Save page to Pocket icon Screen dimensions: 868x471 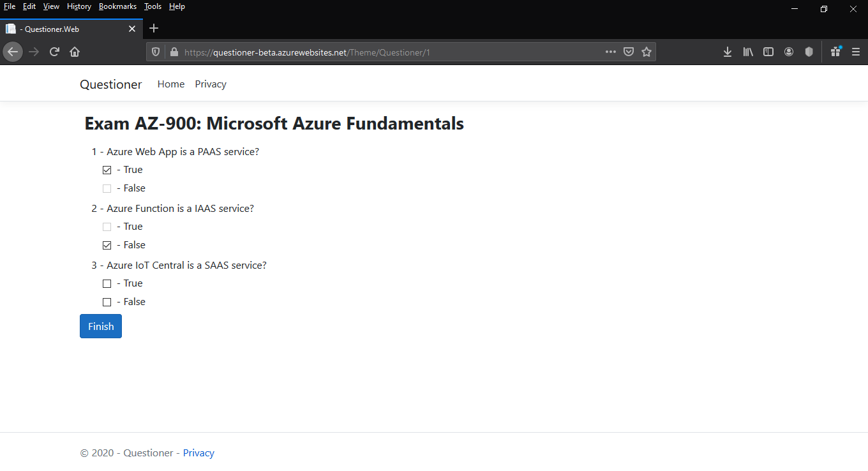click(629, 52)
